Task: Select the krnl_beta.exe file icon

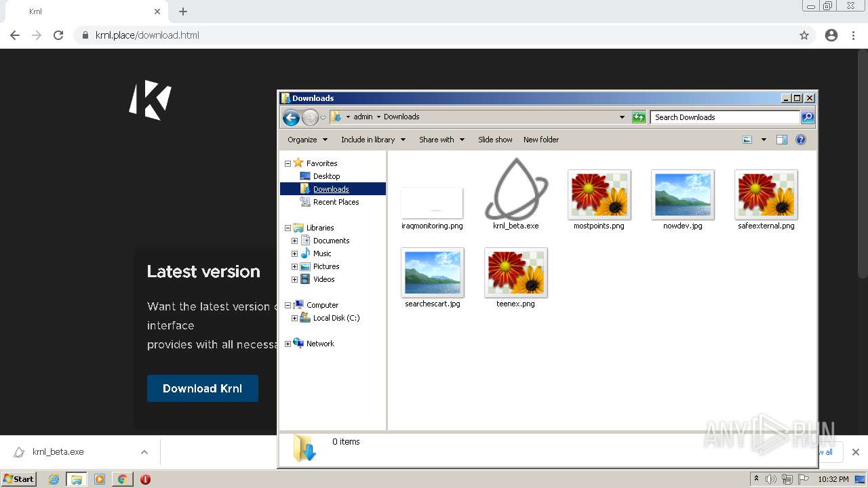Action: click(516, 189)
